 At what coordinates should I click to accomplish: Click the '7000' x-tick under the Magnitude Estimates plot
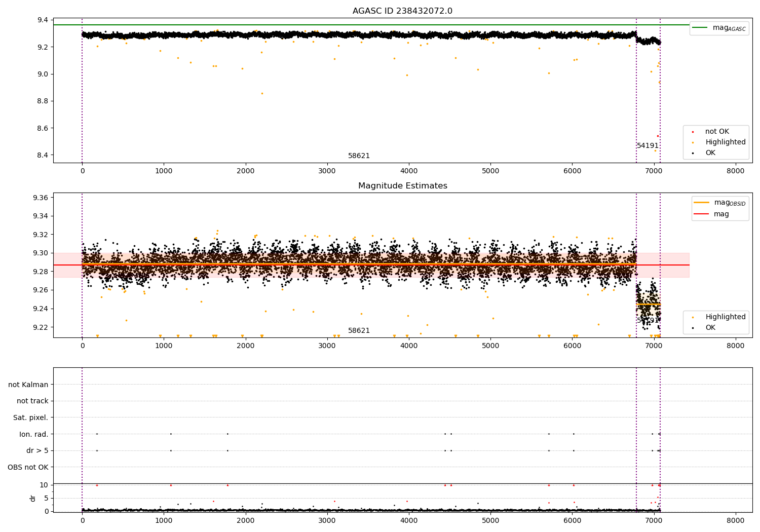click(x=654, y=346)
